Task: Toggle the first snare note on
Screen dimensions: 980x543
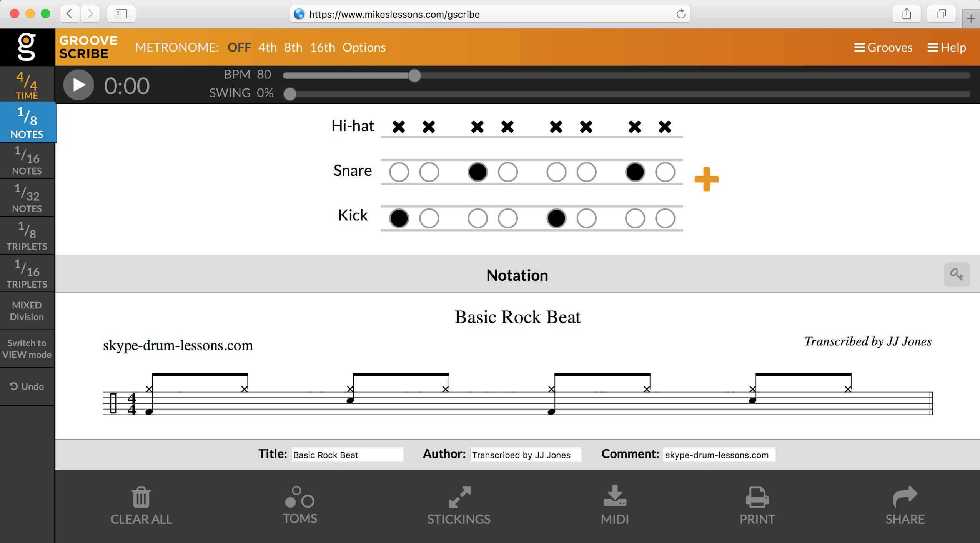Action: point(399,172)
